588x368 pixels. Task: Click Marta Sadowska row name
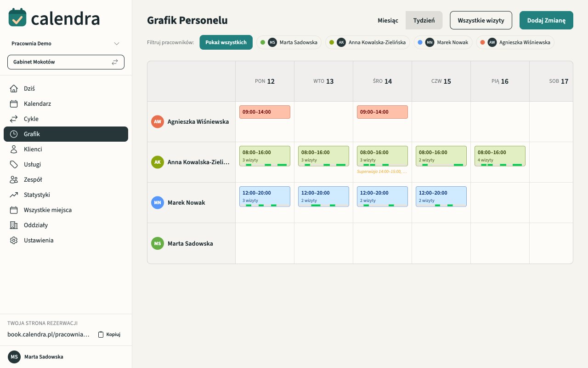190,243
